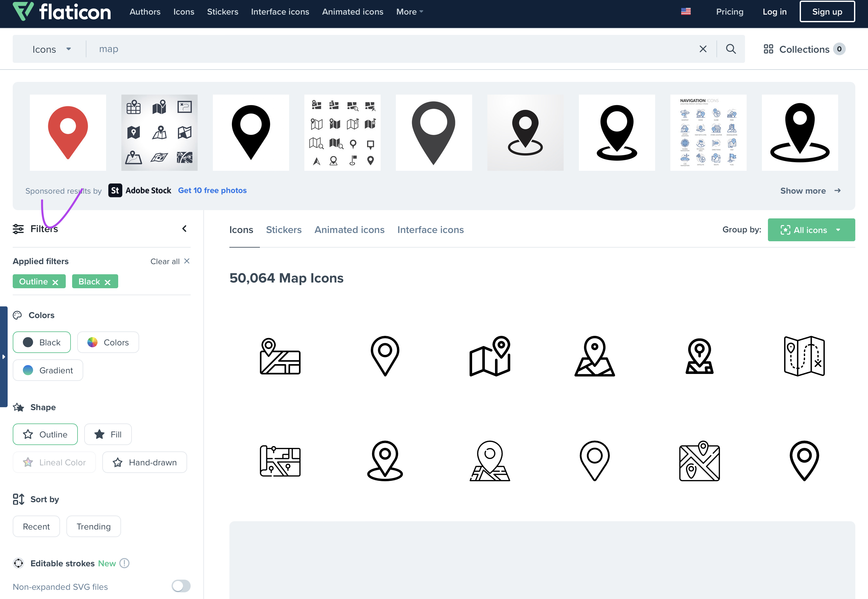Toggle the Fill shape filter
Image resolution: width=868 pixels, height=599 pixels.
108,434
